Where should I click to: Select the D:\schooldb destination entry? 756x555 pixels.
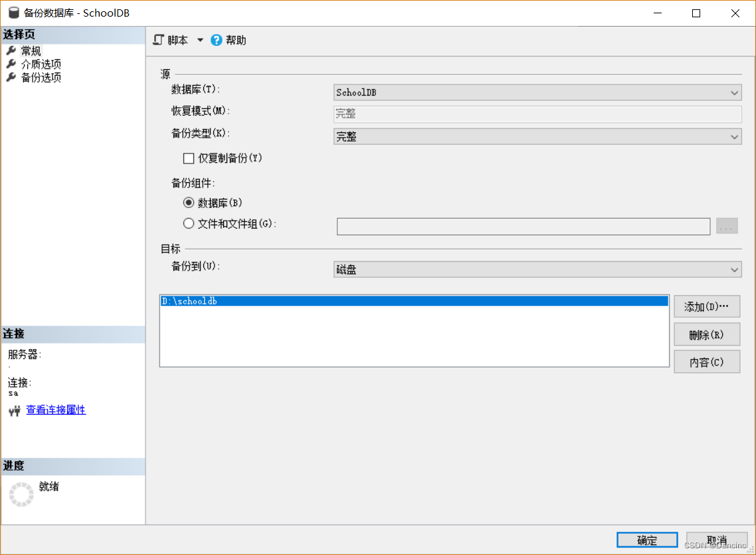414,301
